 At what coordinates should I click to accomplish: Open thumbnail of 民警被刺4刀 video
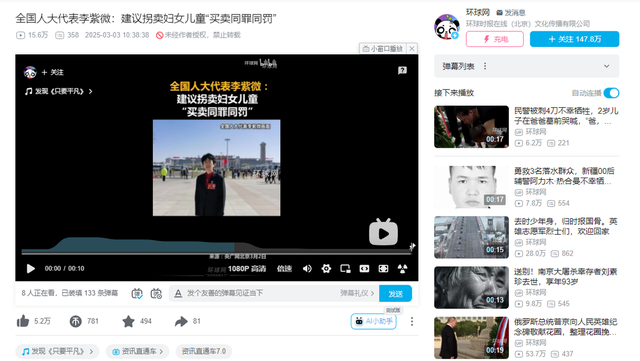click(471, 127)
